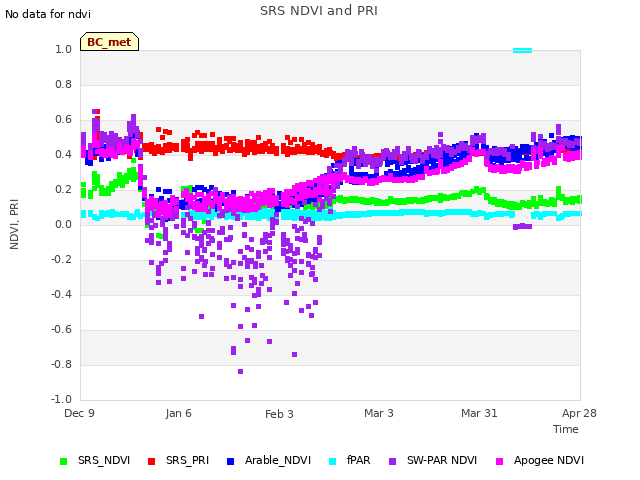Toggle the SRS_PRI legend label
This screenshot has height=480, width=640.
187,460
